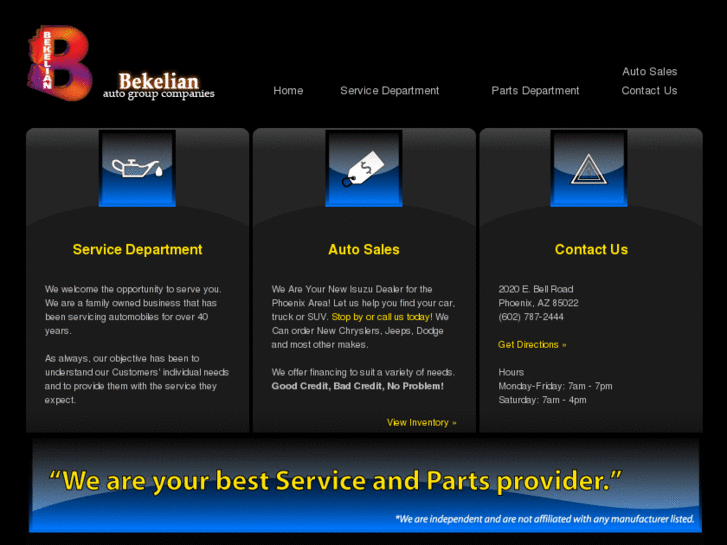This screenshot has width=727, height=545.
Task: Click the phone number (602) 787-2444
Action: [x=531, y=317]
